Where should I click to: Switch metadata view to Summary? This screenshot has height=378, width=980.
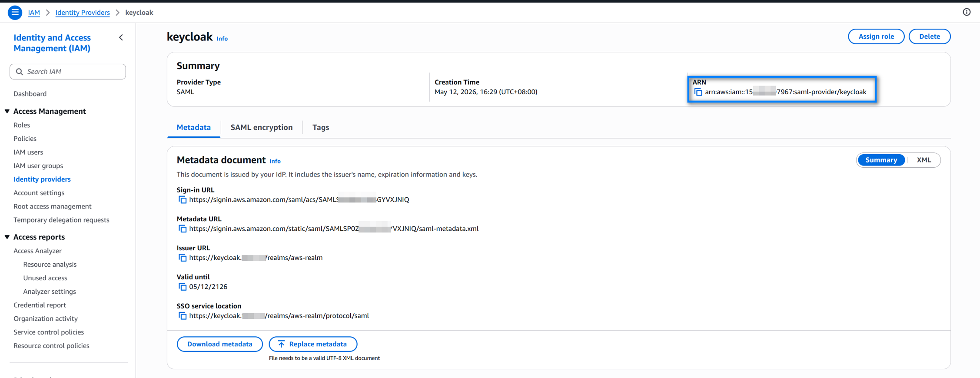tap(881, 160)
